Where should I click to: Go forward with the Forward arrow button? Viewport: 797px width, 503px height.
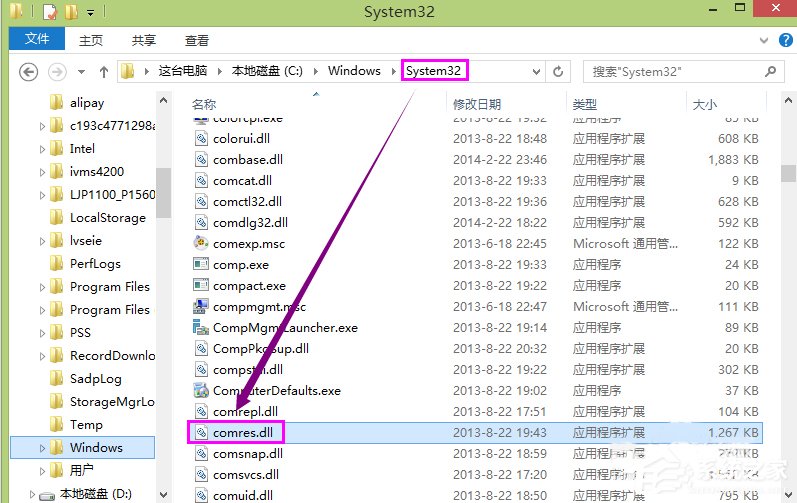click(57, 72)
